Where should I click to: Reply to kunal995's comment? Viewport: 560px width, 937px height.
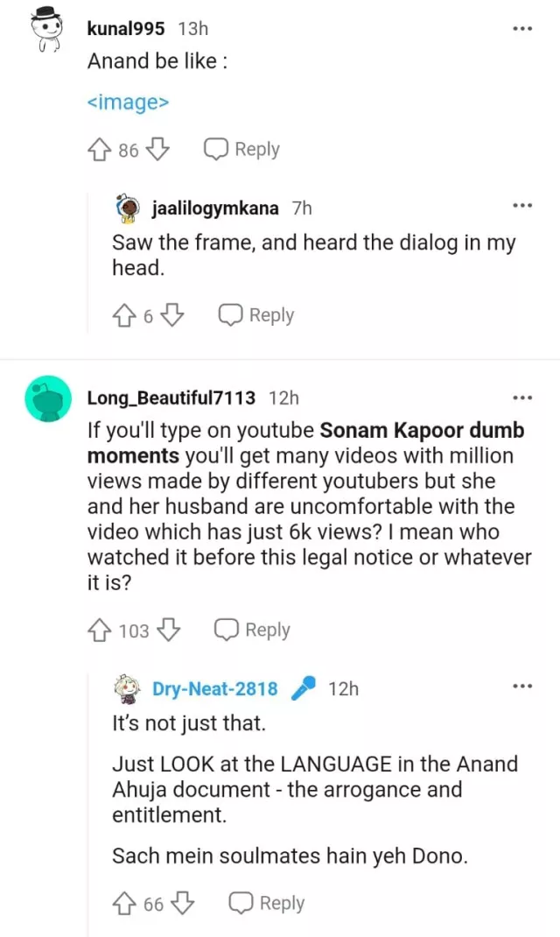click(241, 150)
